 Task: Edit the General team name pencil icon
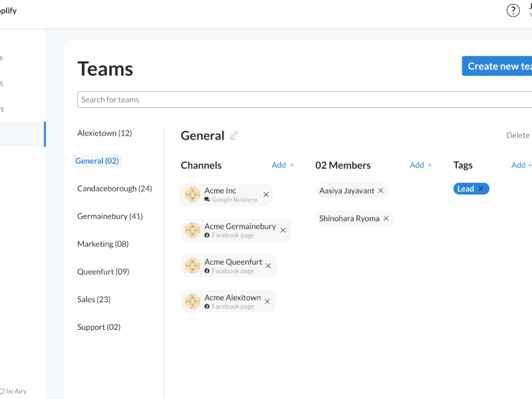pos(233,136)
